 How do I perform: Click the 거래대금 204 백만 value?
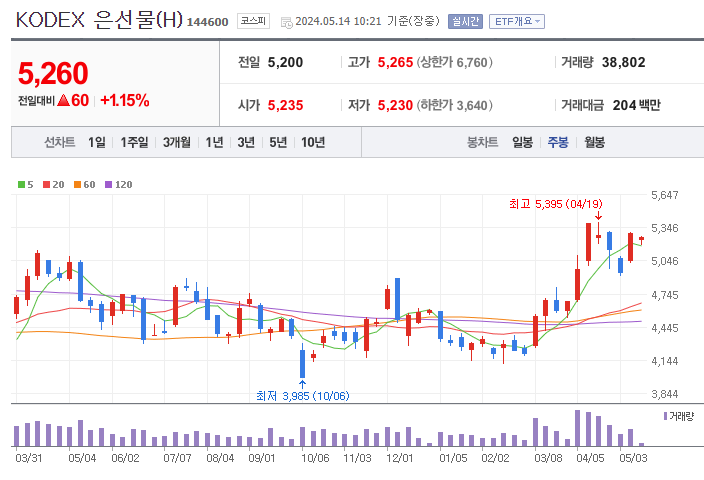pos(637,106)
